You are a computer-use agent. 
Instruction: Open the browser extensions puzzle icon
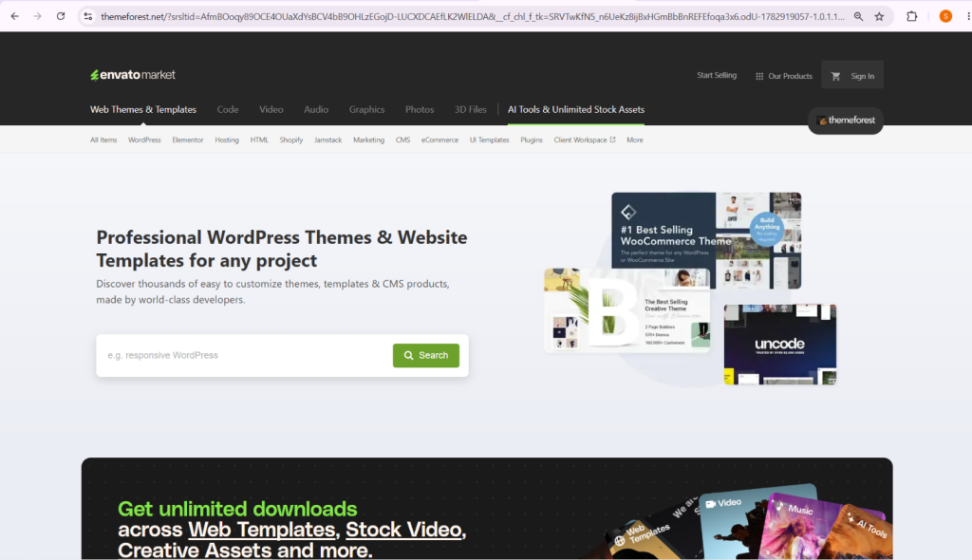point(912,17)
